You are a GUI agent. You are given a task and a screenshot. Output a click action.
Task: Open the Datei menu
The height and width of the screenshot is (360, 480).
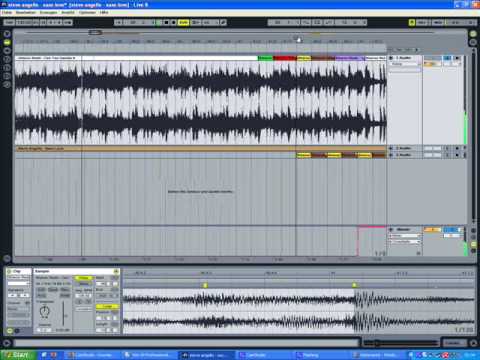pos(7,12)
